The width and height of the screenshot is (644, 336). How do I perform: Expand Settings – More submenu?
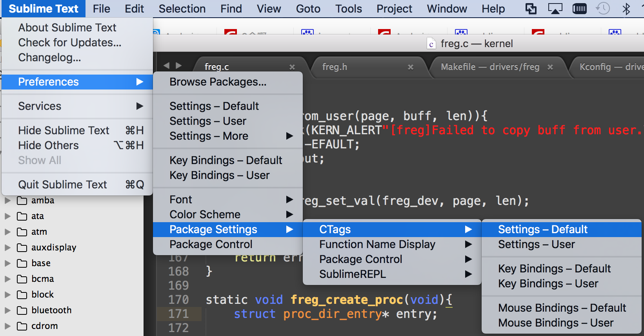(228, 136)
